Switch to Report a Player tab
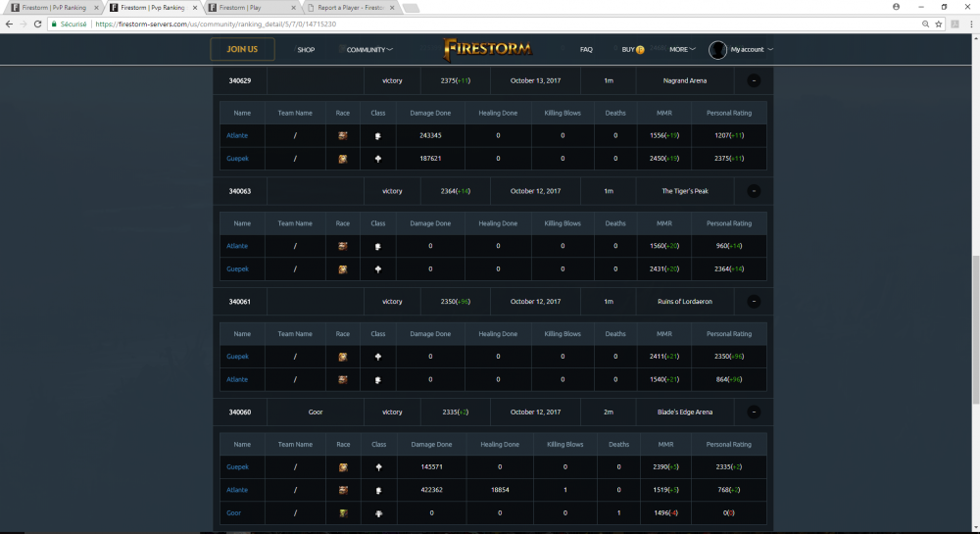980x534 pixels. pos(350,8)
